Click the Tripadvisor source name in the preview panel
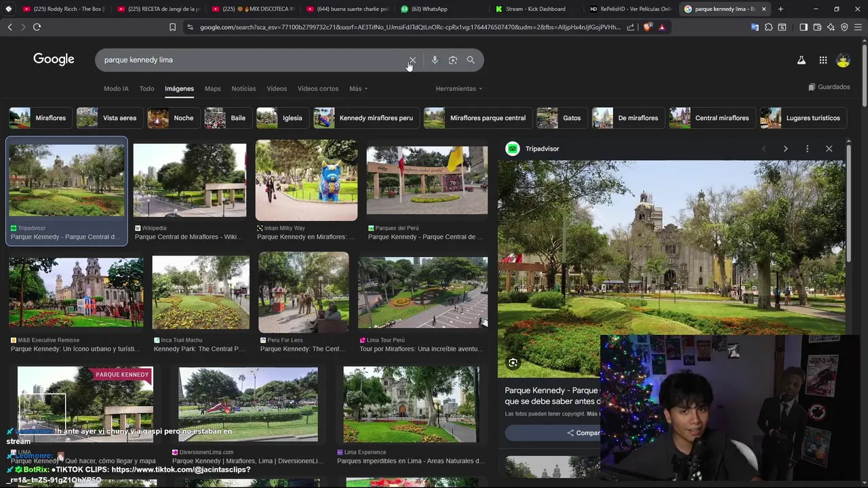868x488 pixels. (x=542, y=148)
